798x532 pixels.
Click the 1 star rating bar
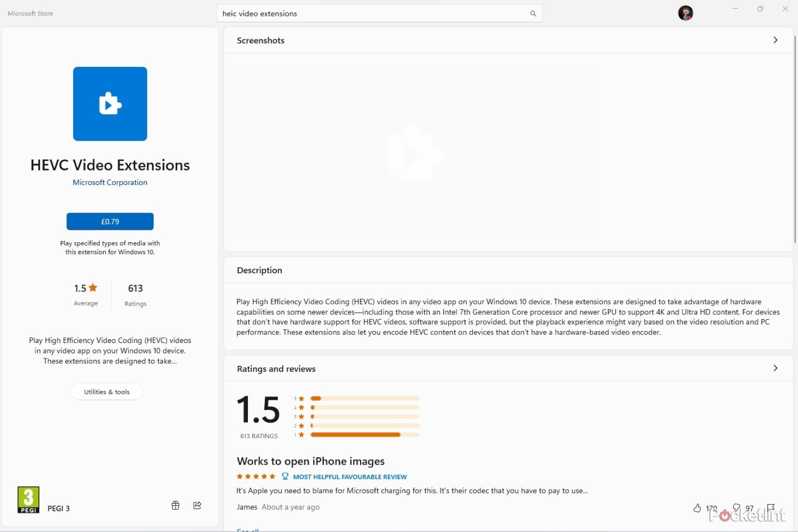[x=365, y=435]
